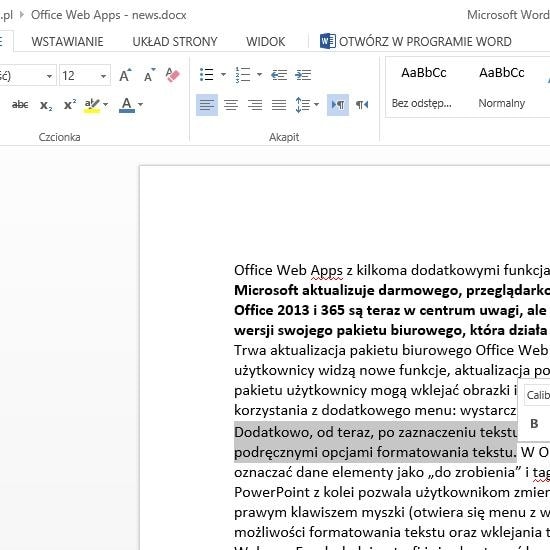Clear formatting with eraser icon
Image resolution: width=550 pixels, height=550 pixels.
[172, 75]
